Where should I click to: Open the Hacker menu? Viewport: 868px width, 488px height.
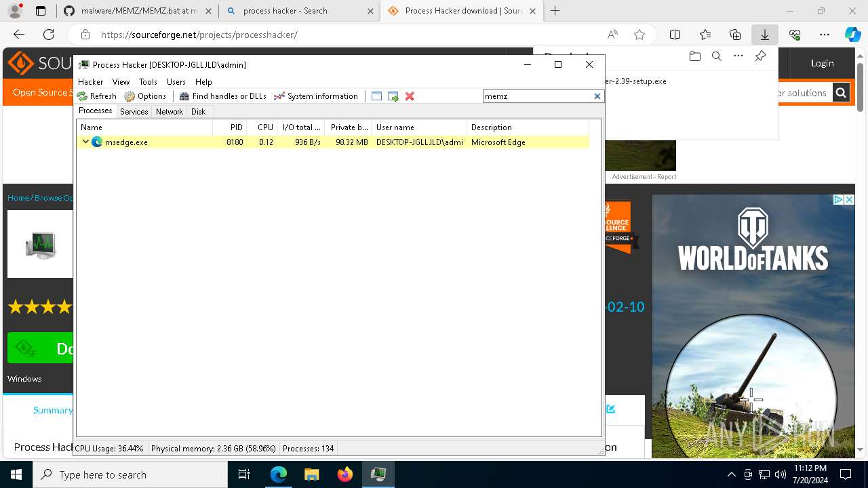pos(90,81)
